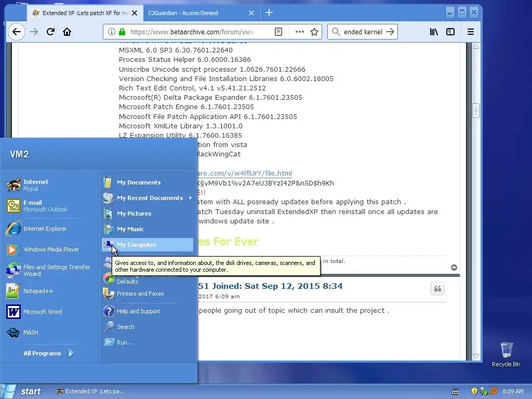Viewport: 532px width, 399px height.
Task: Click Safely Remove Hardware tray icon
Action: click(484, 392)
